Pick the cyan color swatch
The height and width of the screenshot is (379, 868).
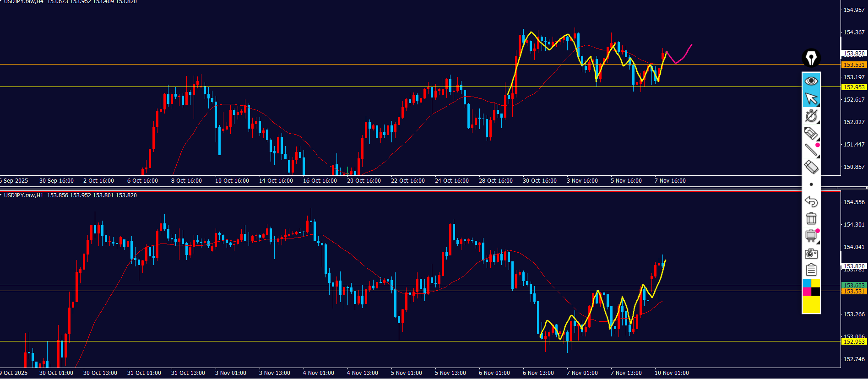(x=807, y=283)
